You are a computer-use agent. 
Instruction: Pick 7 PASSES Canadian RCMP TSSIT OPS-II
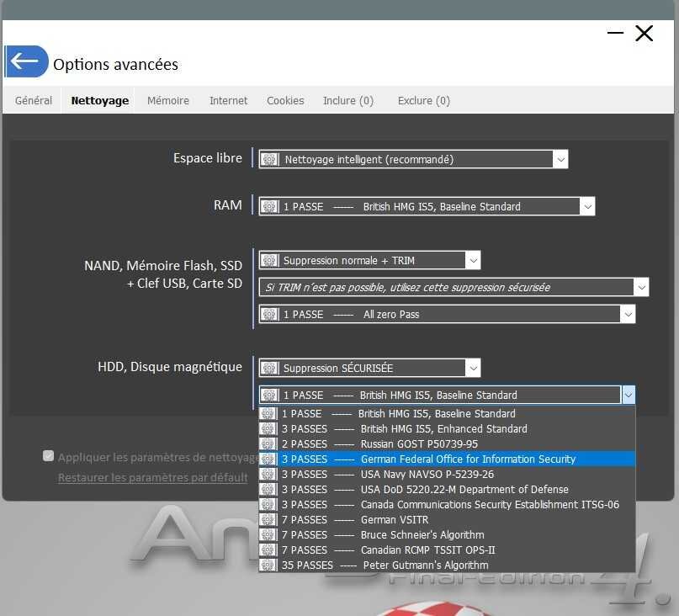click(x=447, y=550)
